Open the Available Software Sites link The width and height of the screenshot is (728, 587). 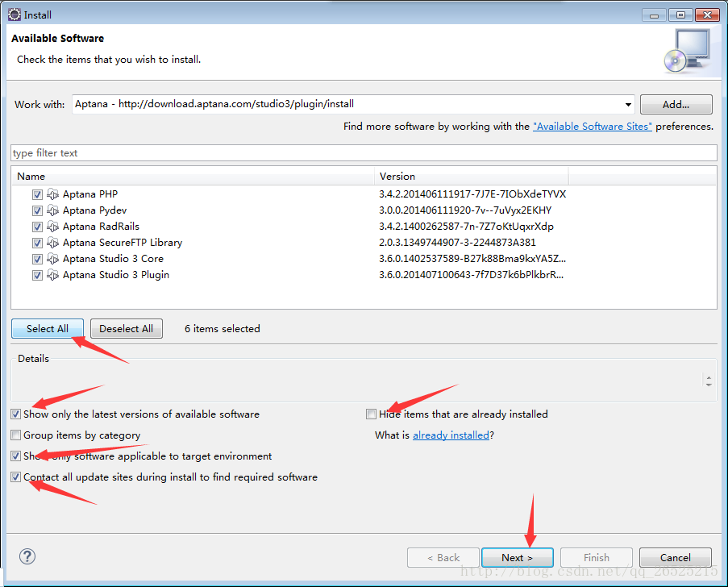pos(593,127)
